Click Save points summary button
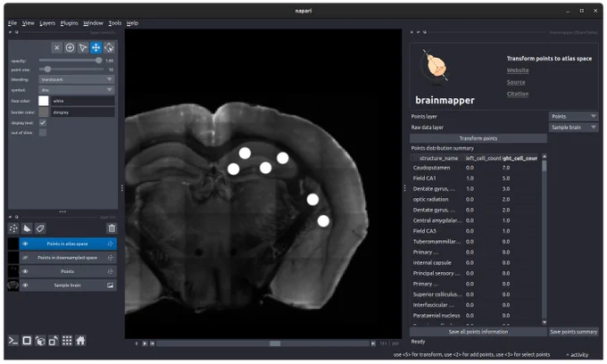Screen dimensions: 607x364 pyautogui.click(x=574, y=332)
